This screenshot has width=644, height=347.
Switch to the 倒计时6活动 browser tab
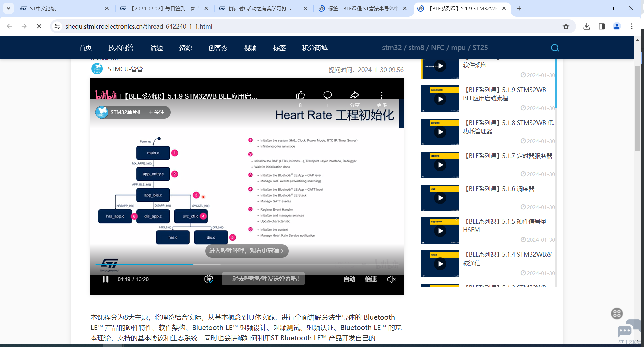click(x=263, y=8)
